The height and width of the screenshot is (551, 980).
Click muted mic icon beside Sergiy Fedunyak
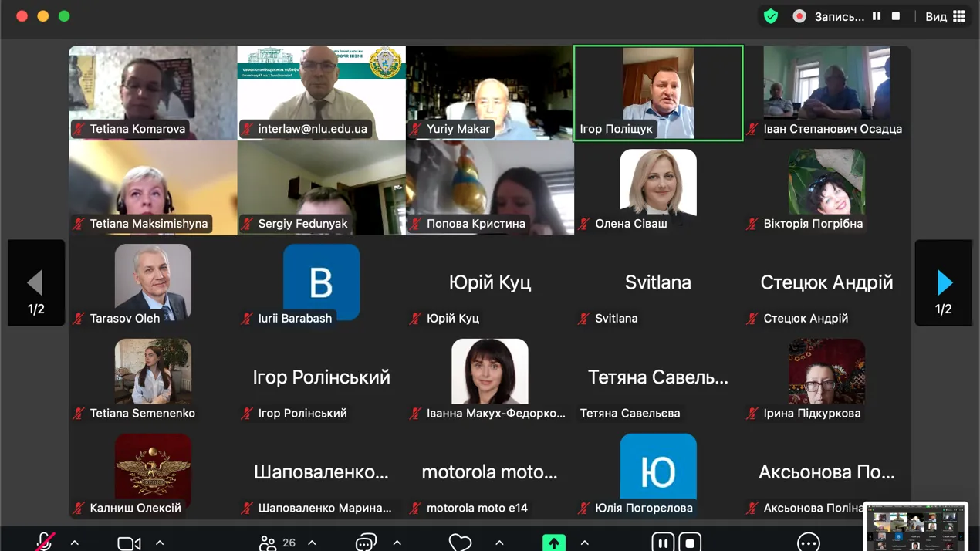(x=247, y=224)
